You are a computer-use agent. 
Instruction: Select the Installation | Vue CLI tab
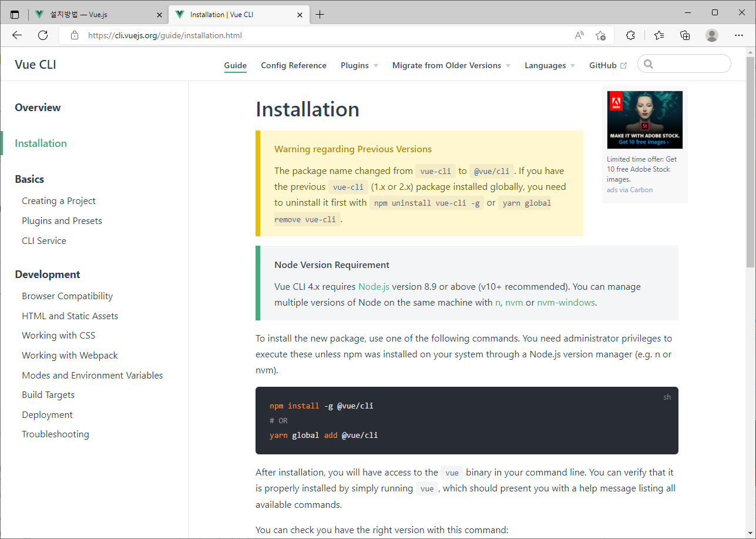(238, 15)
